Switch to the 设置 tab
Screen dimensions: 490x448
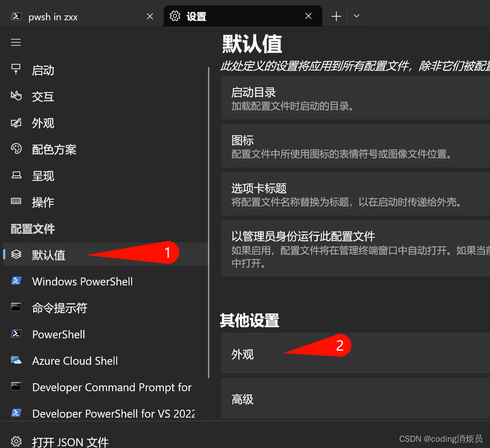[243, 16]
